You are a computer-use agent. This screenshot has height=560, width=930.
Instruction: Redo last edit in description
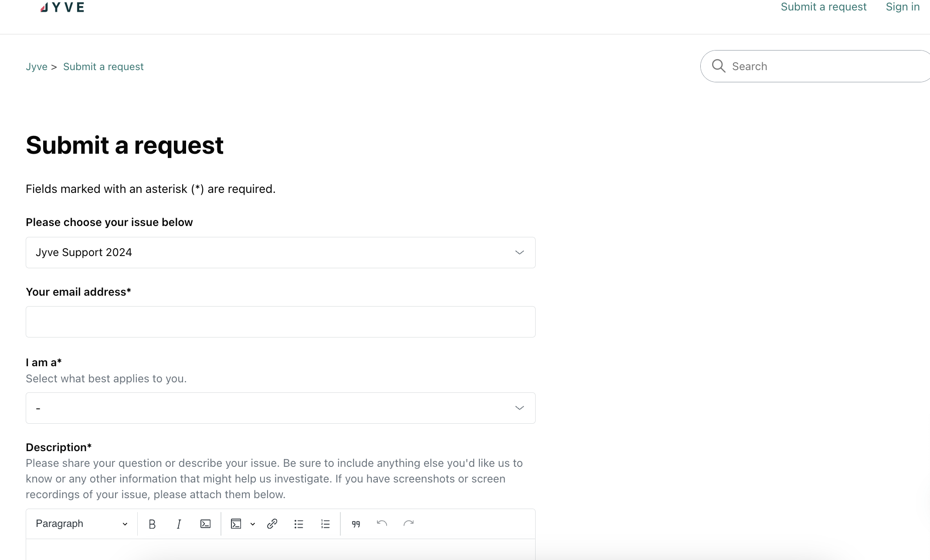[409, 524]
